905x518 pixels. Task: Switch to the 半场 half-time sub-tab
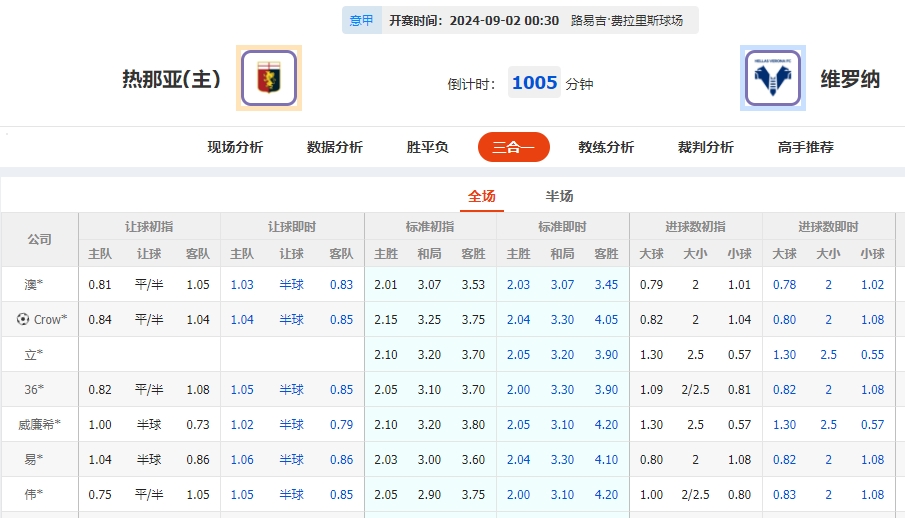pyautogui.click(x=560, y=196)
